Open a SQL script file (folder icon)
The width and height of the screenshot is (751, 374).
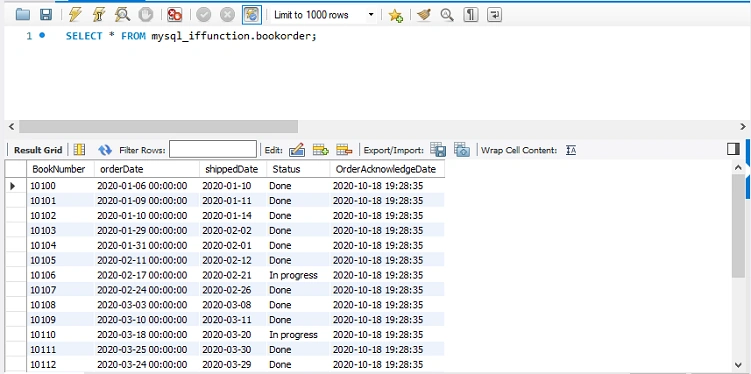click(23, 15)
